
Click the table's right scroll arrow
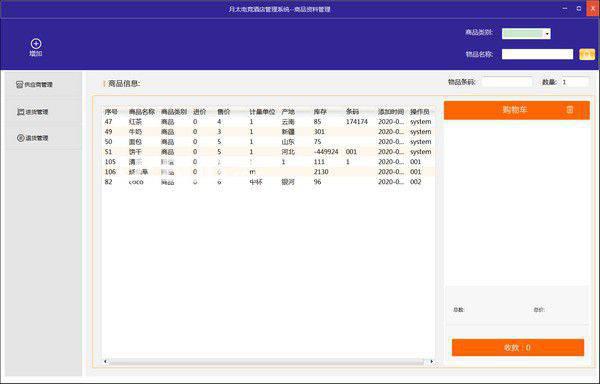(x=432, y=361)
